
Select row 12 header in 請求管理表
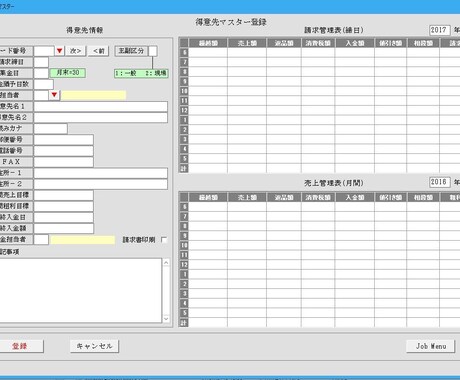[184, 110]
